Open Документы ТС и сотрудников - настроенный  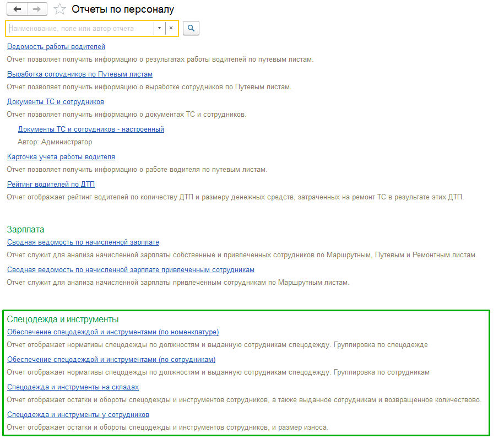point(91,129)
